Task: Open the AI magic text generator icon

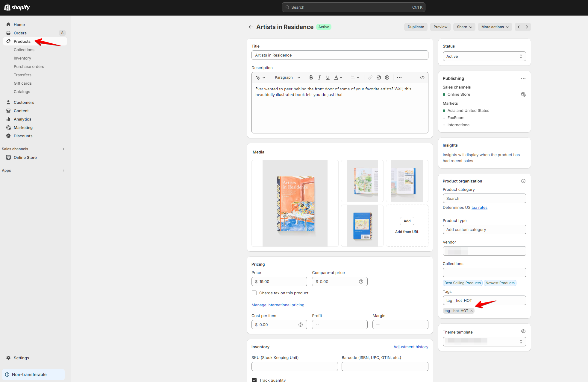Action: tap(260, 77)
